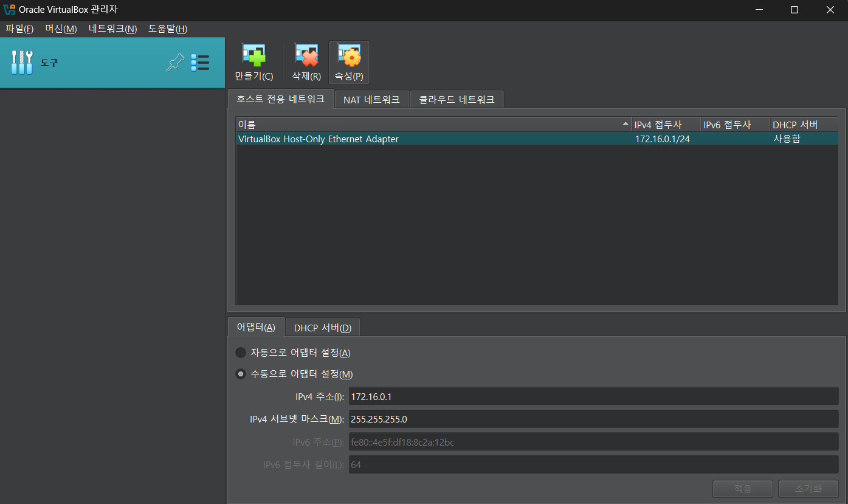This screenshot has width=848, height=504.
Task: Select the 도구 tools wrench icon
Action: pos(22,63)
